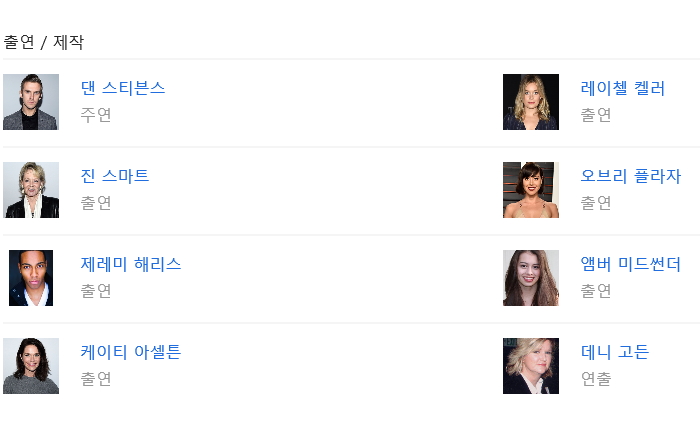
Task: Click 앰버 미드썬더 photo thumbnail
Action: [531, 278]
